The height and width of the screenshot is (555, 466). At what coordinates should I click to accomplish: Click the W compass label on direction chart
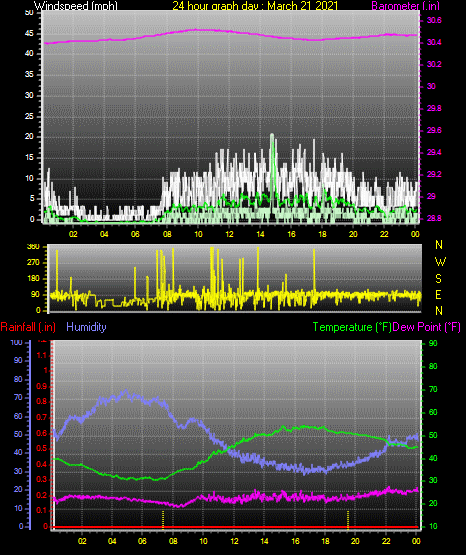[x=440, y=262]
